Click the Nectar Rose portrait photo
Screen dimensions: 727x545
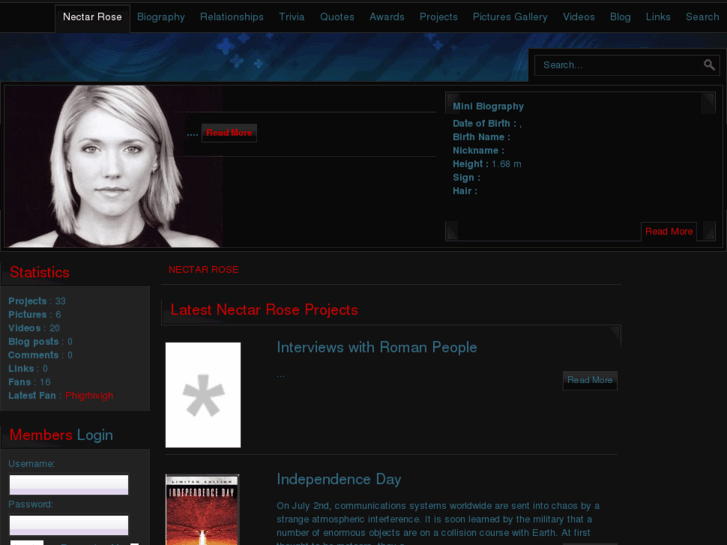114,166
